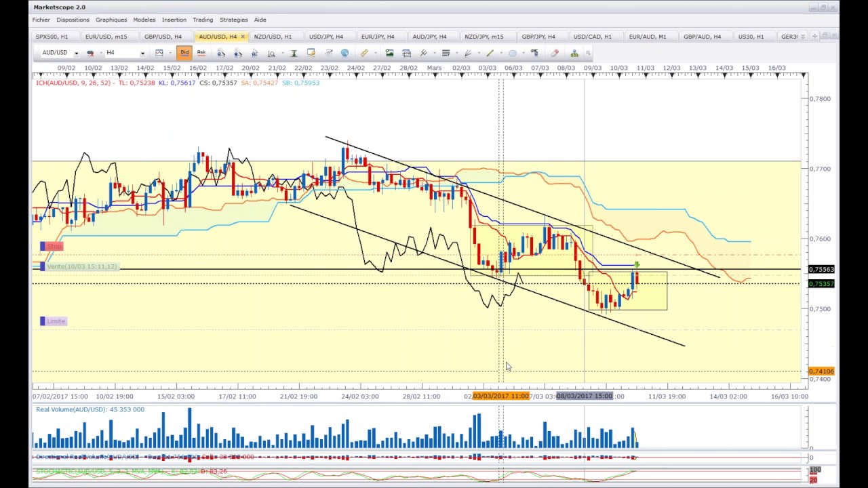Viewport: 868px width, 488px height.
Task: Click the zoom magnifier tool icon
Action: click(271, 53)
